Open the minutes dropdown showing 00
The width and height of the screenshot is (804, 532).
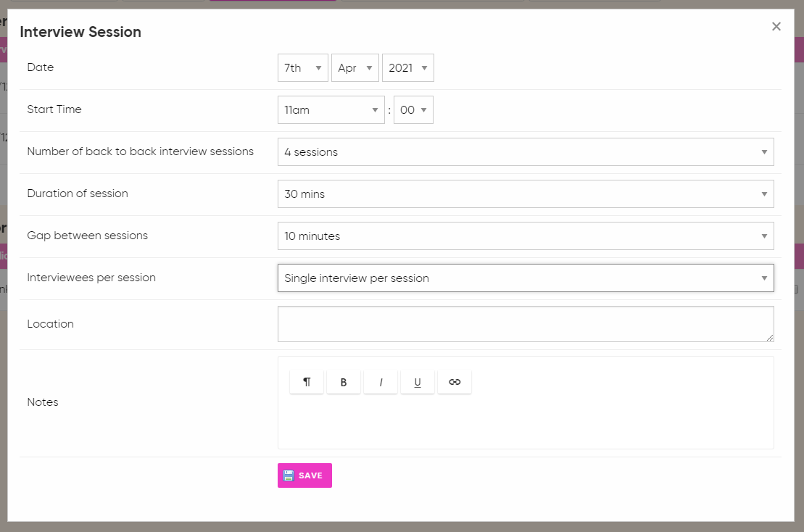pyautogui.click(x=413, y=110)
